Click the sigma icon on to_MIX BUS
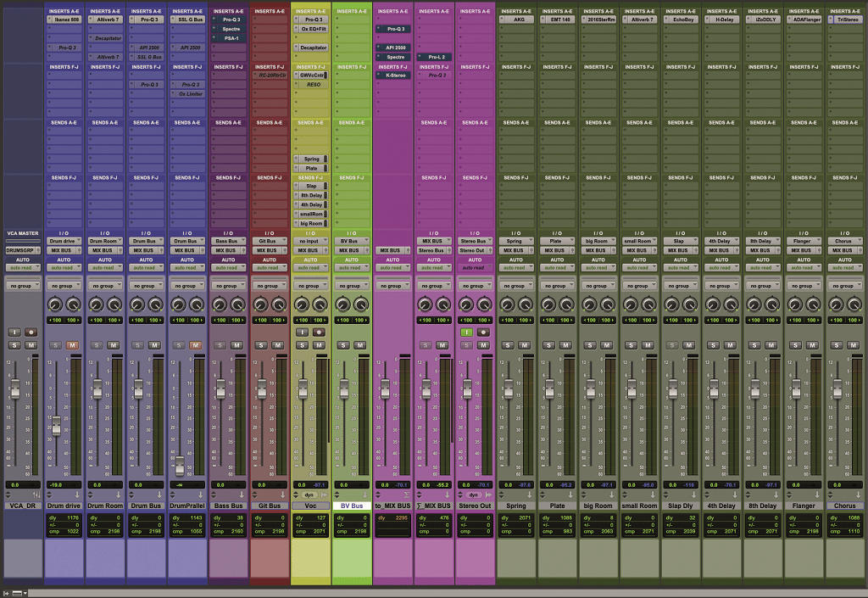Screen dimensions: 868x598 406,495
